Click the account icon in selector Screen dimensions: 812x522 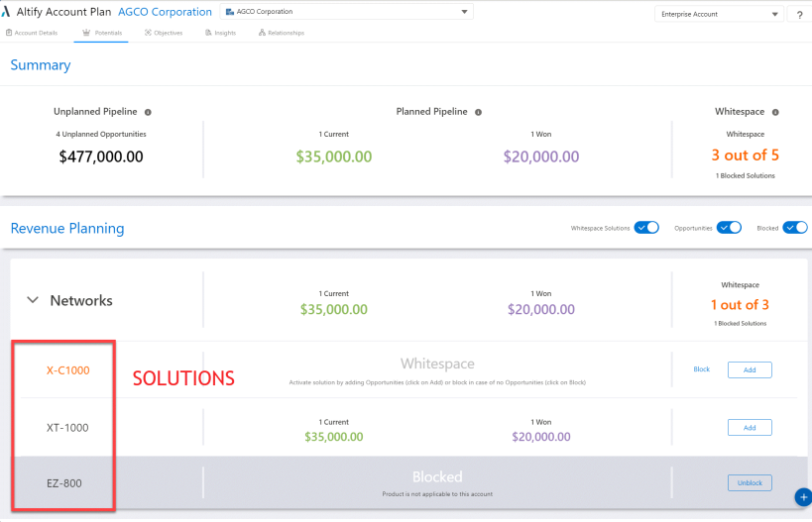tap(230, 11)
